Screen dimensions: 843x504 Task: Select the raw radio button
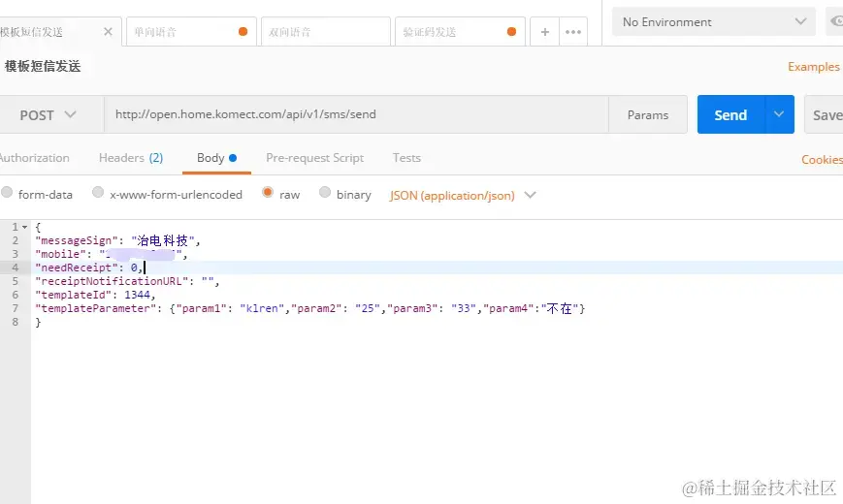(x=268, y=192)
